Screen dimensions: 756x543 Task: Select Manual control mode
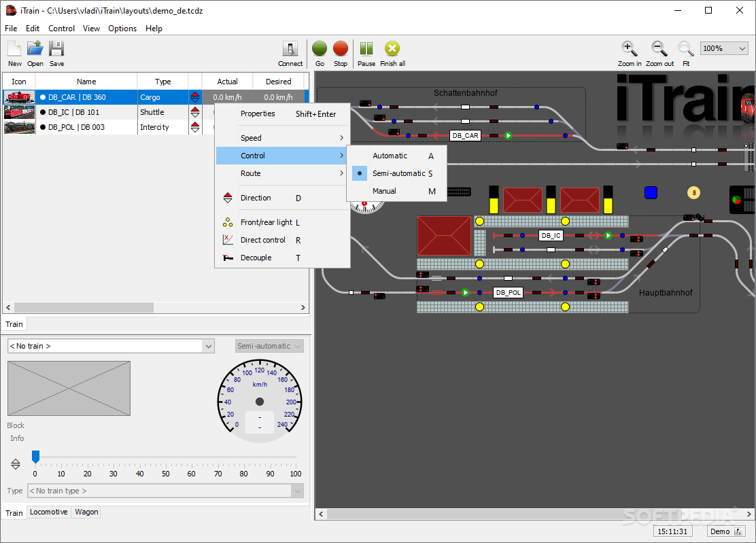click(x=397, y=191)
